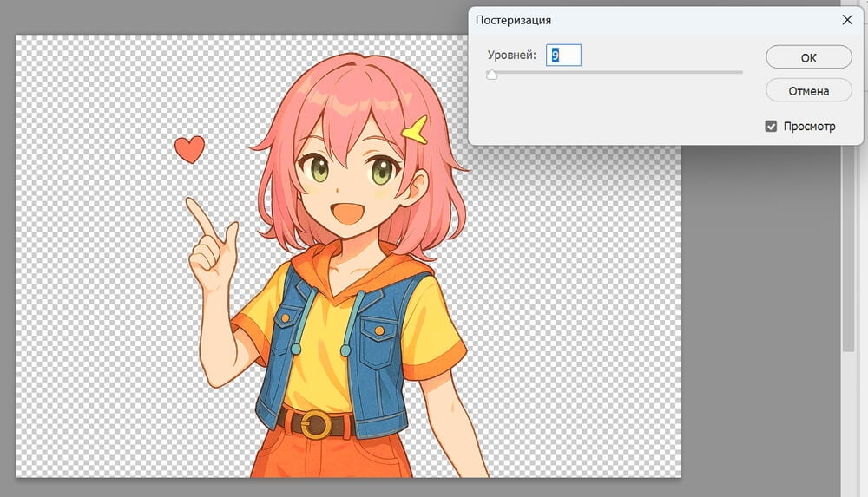Viewport: 868px width, 497px height.
Task: Click the Просмотр checkbox label text
Action: click(x=809, y=127)
